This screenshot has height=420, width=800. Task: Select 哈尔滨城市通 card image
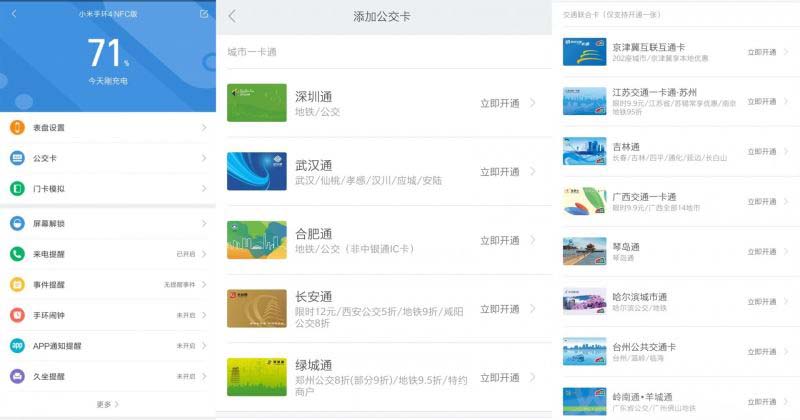click(x=584, y=301)
